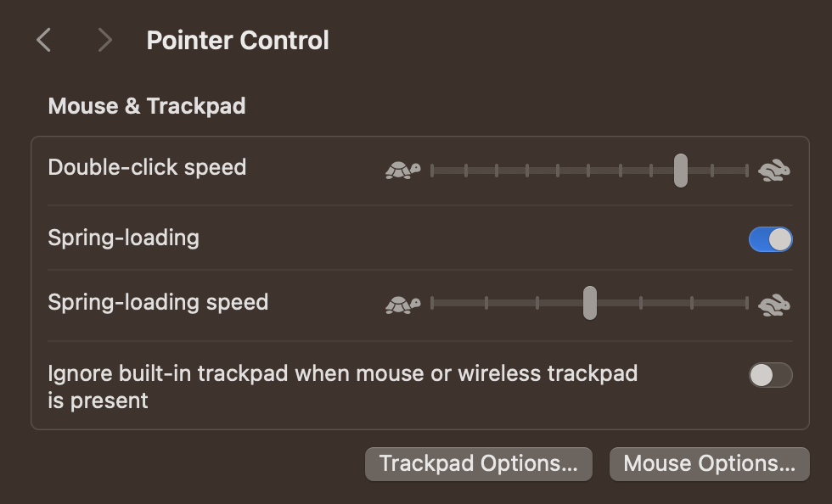Image resolution: width=832 pixels, height=504 pixels.
Task: Click the Ignore built-in trackpad label text
Action: 343,387
